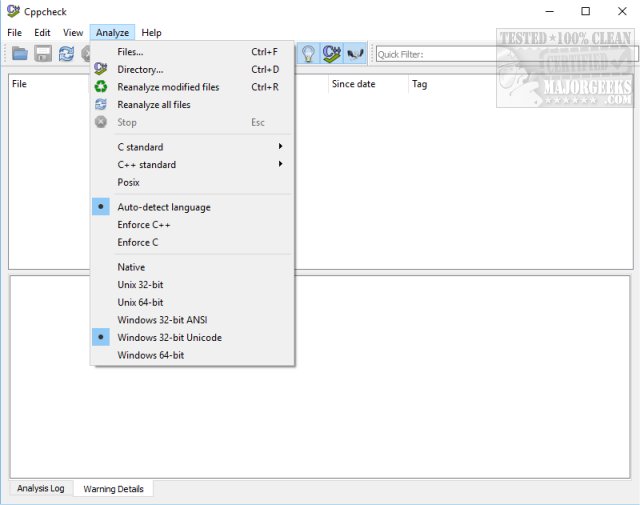Click into the Quick Filter field

507,54
